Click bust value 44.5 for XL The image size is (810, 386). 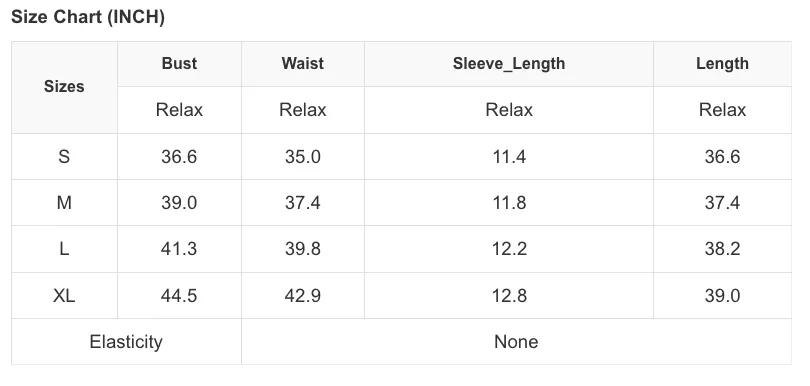point(179,296)
